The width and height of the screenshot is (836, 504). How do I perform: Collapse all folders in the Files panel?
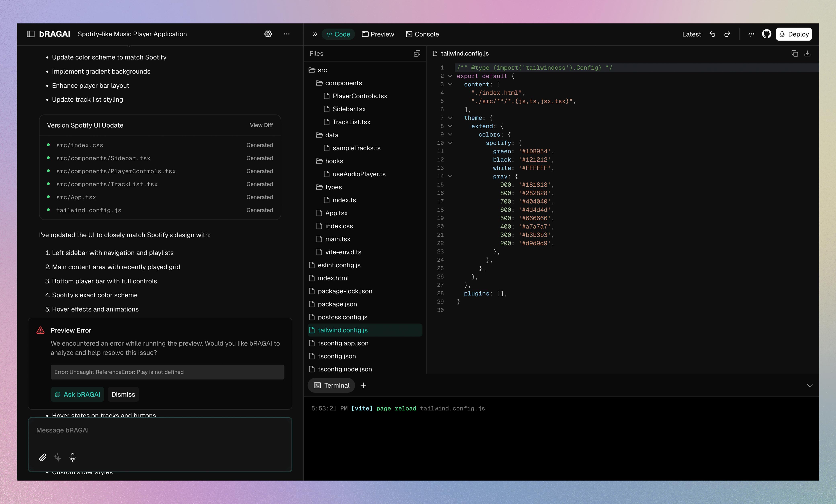(417, 54)
